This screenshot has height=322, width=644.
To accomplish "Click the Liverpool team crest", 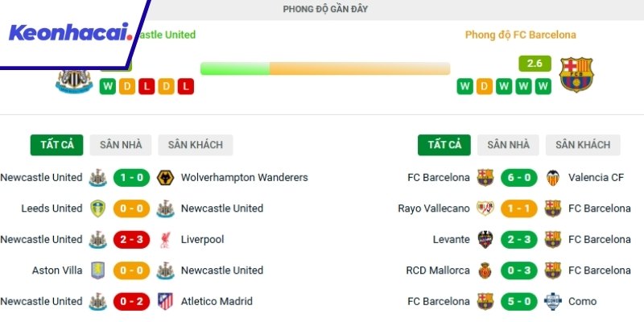I will 166,239.
